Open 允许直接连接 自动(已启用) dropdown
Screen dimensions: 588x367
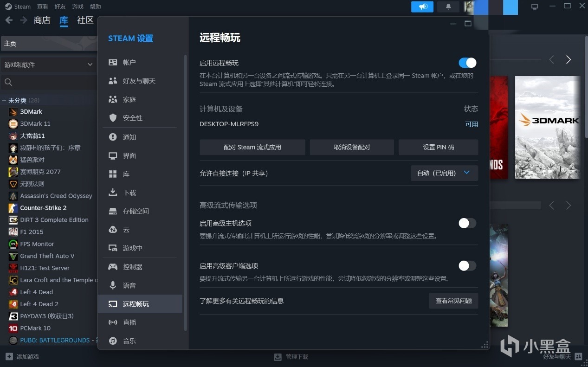coord(444,173)
